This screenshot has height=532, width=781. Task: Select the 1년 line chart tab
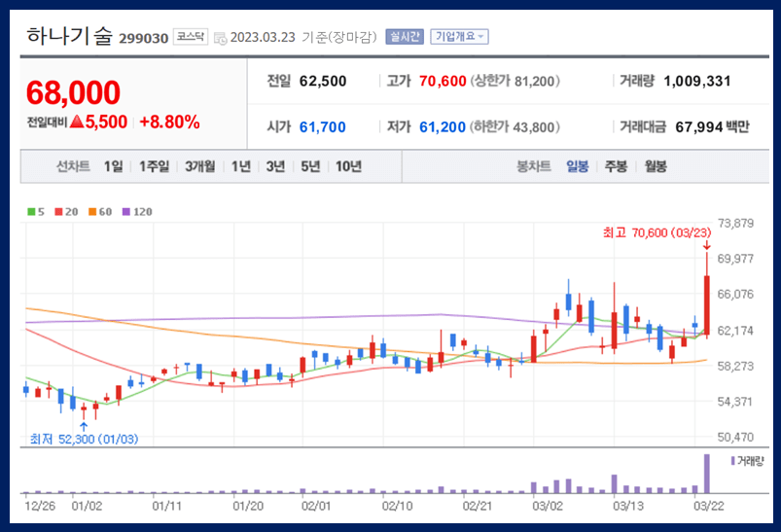point(241,166)
